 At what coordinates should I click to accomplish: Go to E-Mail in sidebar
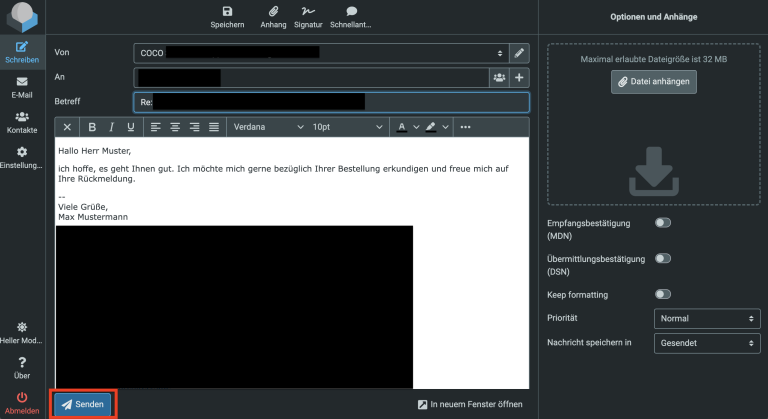coord(22,87)
